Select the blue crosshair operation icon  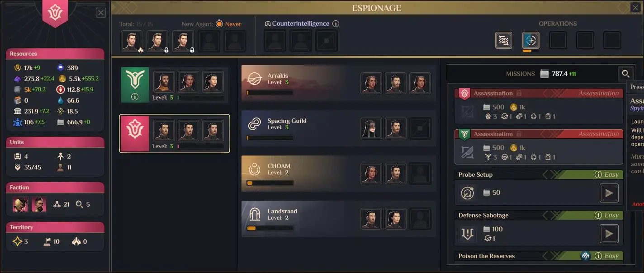pyautogui.click(x=531, y=40)
